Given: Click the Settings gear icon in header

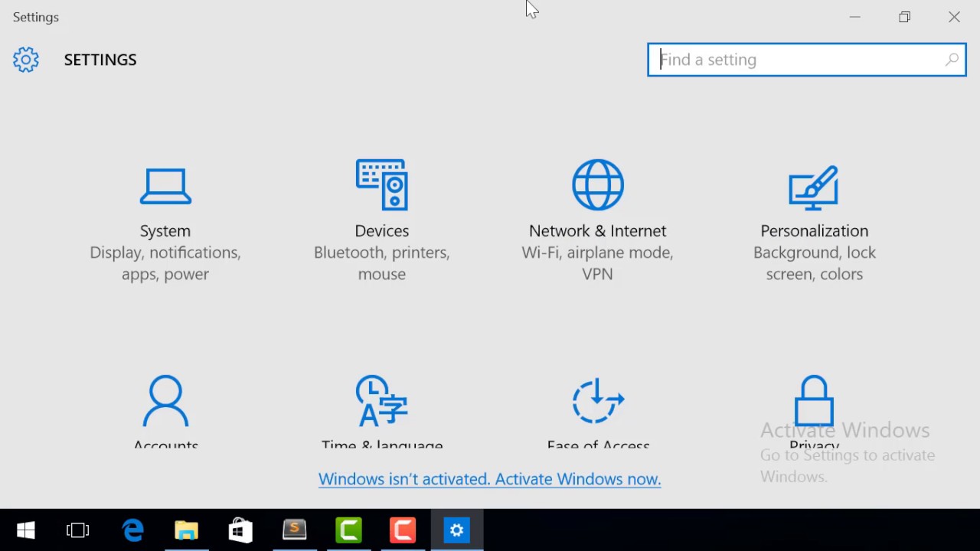Looking at the screenshot, I should click(x=26, y=60).
